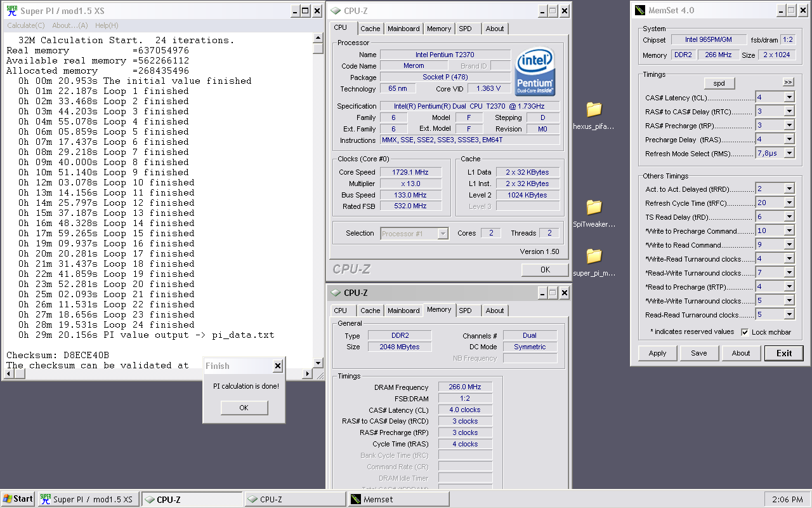Image resolution: width=812 pixels, height=508 pixels.
Task: Switch to Mainboard tab in top CPU-Z
Action: click(403, 29)
